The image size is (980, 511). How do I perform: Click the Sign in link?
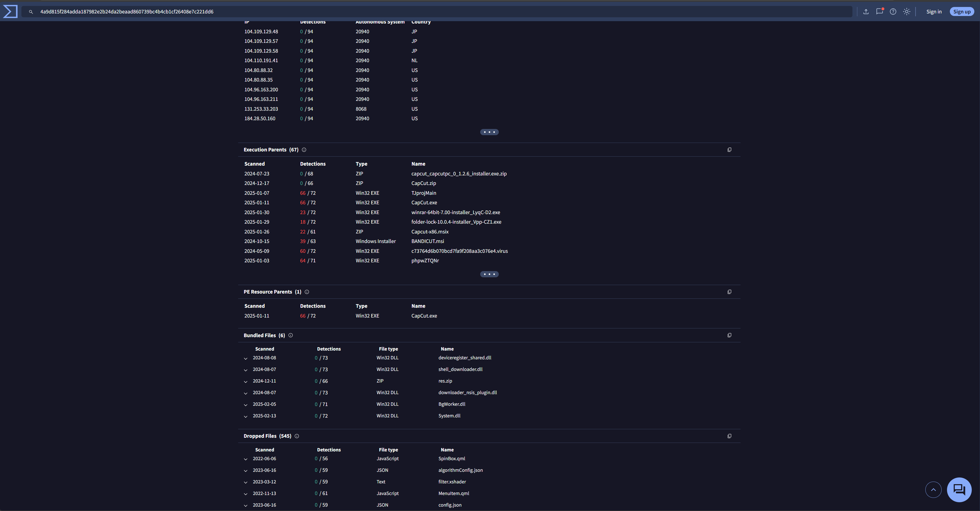pos(934,11)
